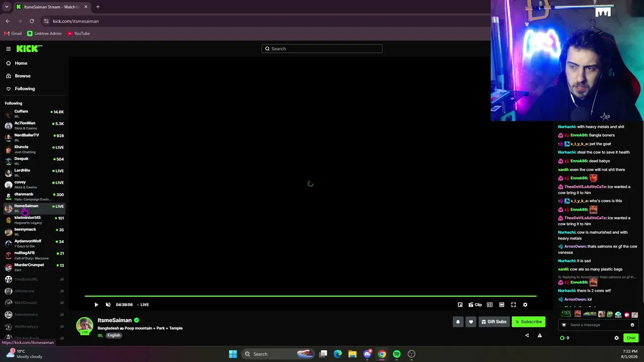Viewport: 644px width, 362px height.
Task: Open the Kick hamburger sidebar menu
Action: coord(9,49)
